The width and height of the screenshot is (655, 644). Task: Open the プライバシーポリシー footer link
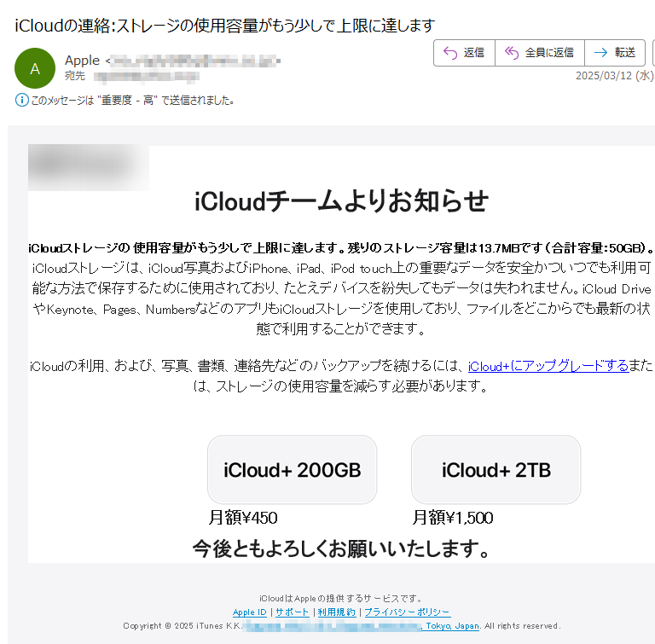[408, 612]
